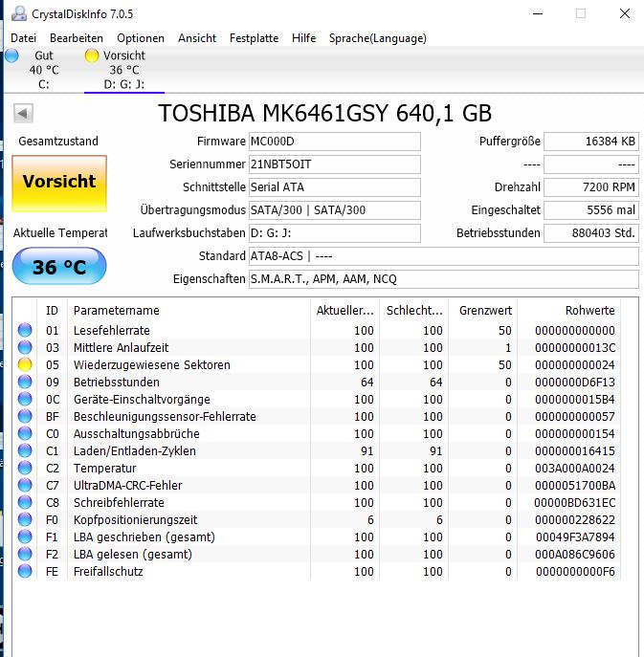This screenshot has height=657, width=644.
Task: Select raw value 0000000D6F13
Action: pyautogui.click(x=575, y=383)
